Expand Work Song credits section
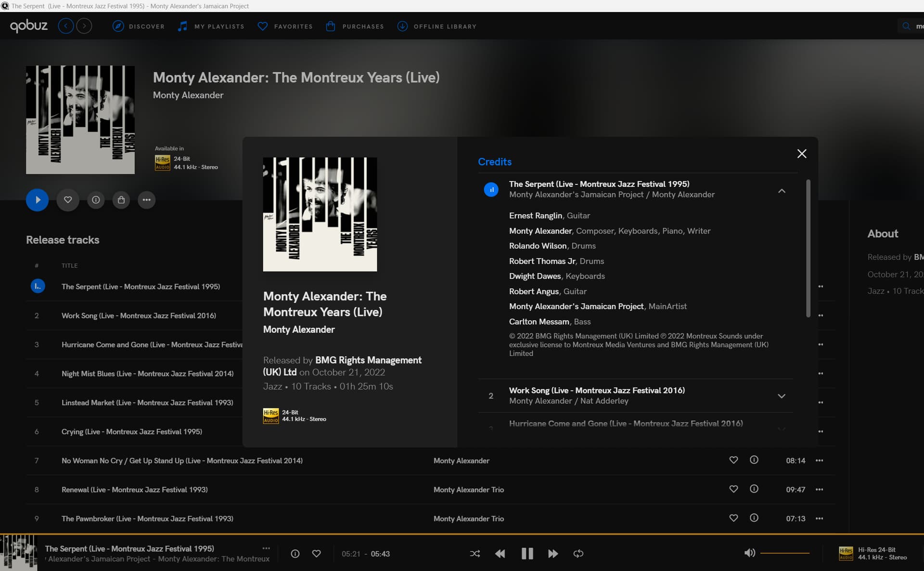The width and height of the screenshot is (924, 571). click(x=782, y=396)
